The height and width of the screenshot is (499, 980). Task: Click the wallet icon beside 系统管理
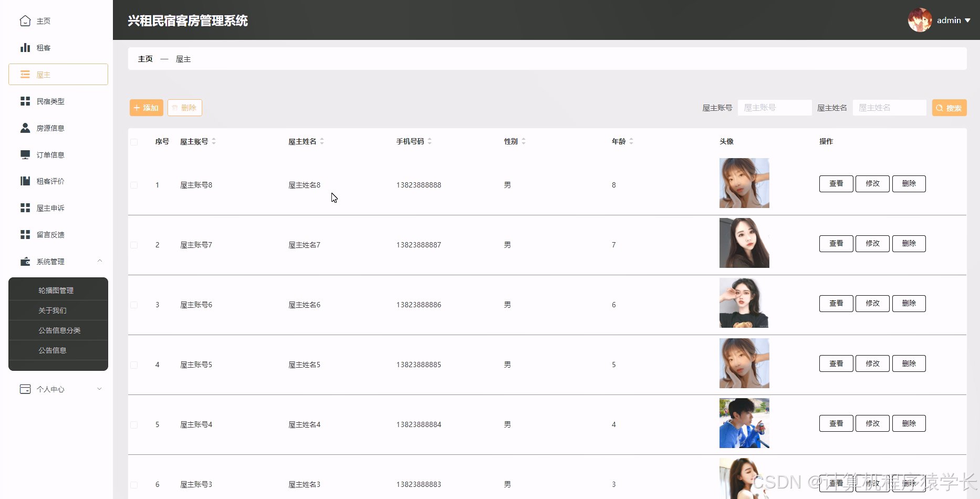tap(25, 262)
